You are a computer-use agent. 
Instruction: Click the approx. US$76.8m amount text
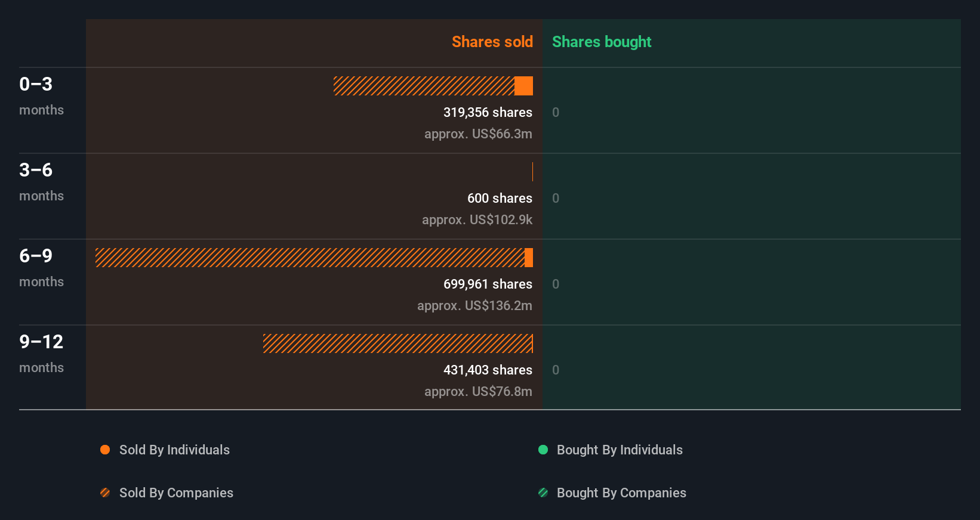click(x=478, y=391)
